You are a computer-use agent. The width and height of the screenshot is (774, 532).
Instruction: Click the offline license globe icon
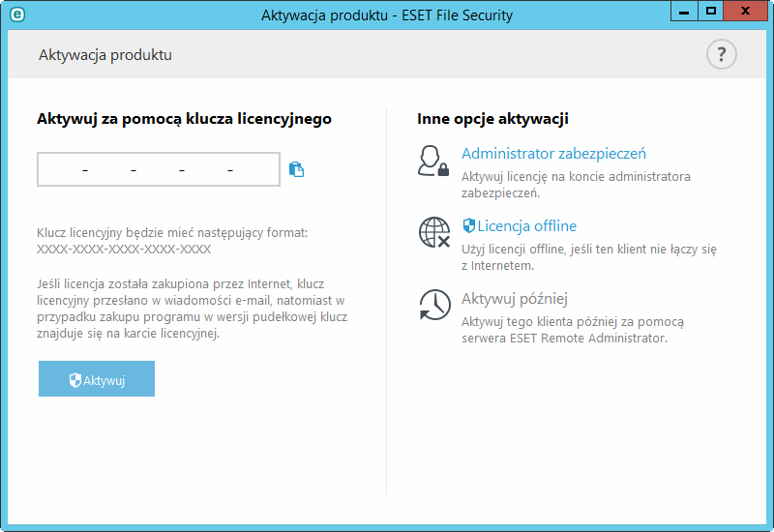pyautogui.click(x=434, y=232)
